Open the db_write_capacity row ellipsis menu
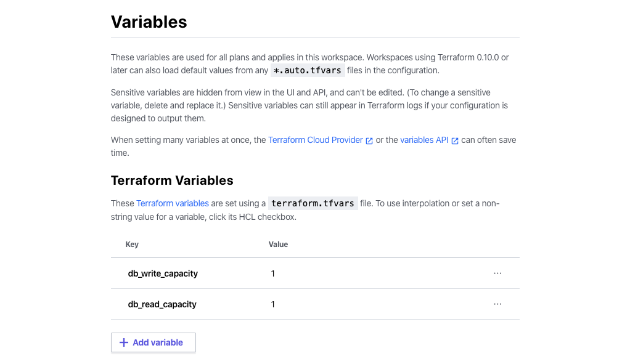Image resolution: width=630 pixels, height=364 pixels. 497,273
